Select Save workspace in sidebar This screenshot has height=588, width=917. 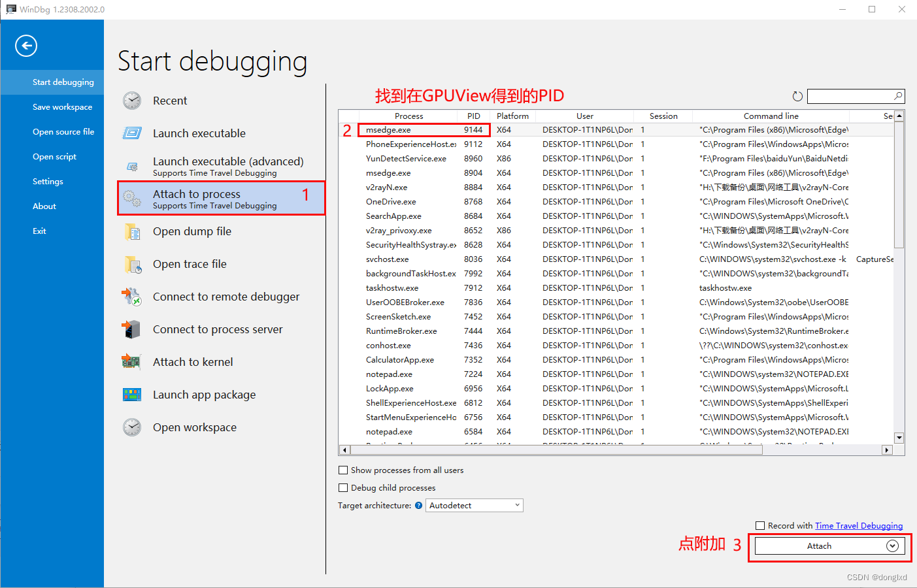[52, 107]
